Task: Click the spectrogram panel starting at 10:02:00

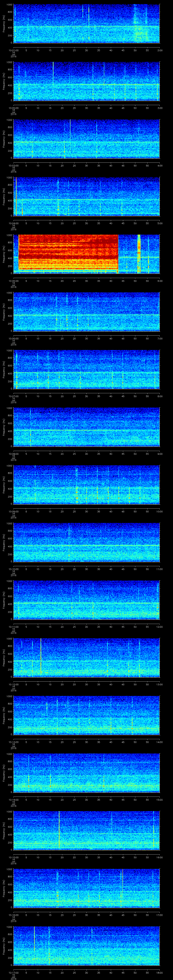Action: pyautogui.click(x=87, y=81)
